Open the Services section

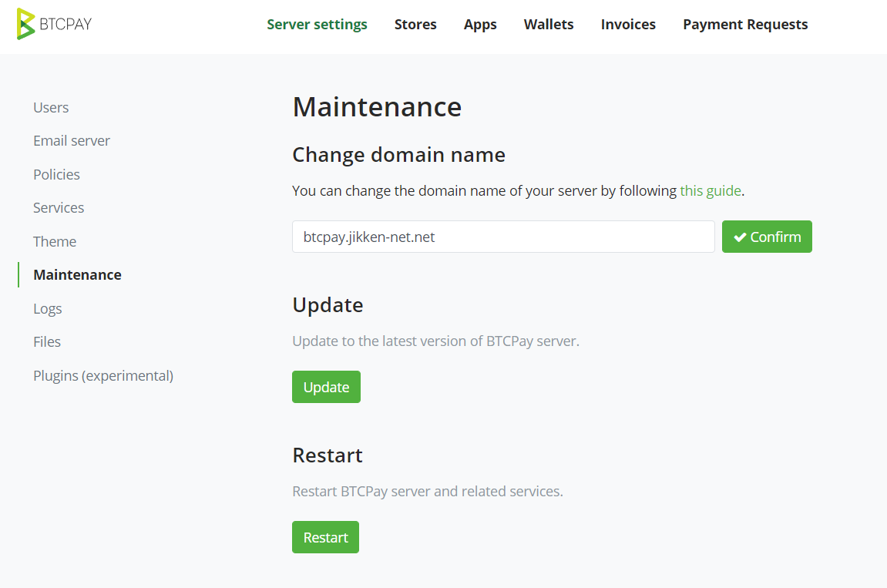59,208
